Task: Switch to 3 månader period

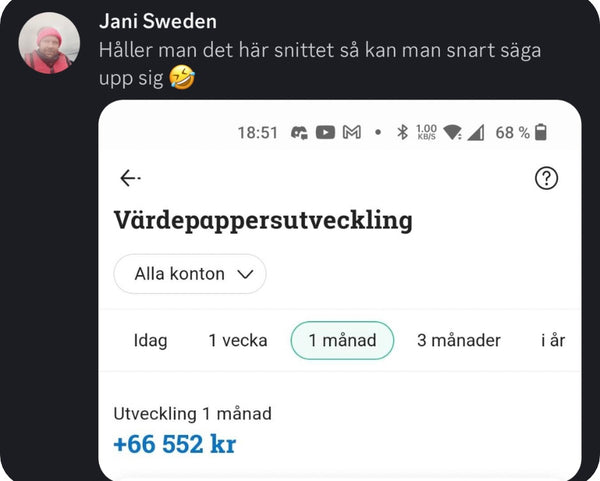Action: pos(459,340)
